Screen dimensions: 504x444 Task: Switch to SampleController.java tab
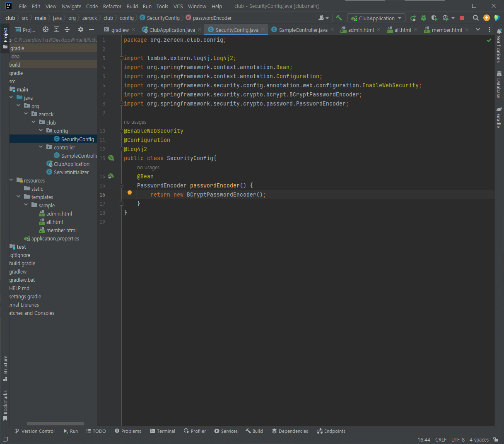pos(303,30)
